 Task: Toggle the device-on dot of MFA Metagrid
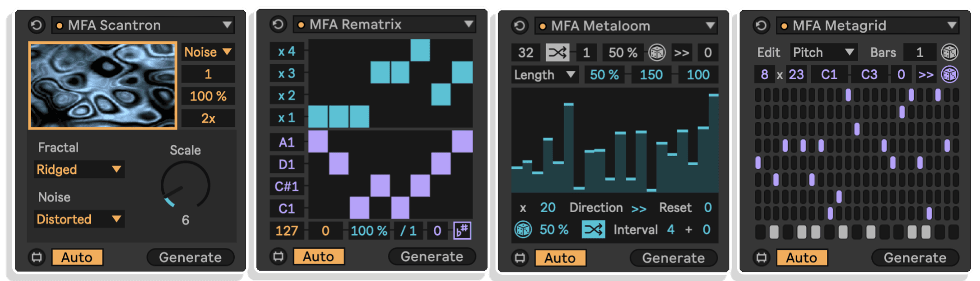pyautogui.click(x=784, y=25)
